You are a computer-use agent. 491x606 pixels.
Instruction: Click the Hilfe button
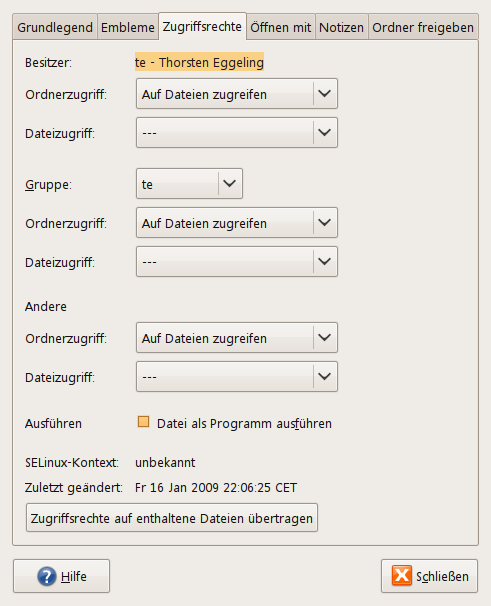pyautogui.click(x=61, y=576)
